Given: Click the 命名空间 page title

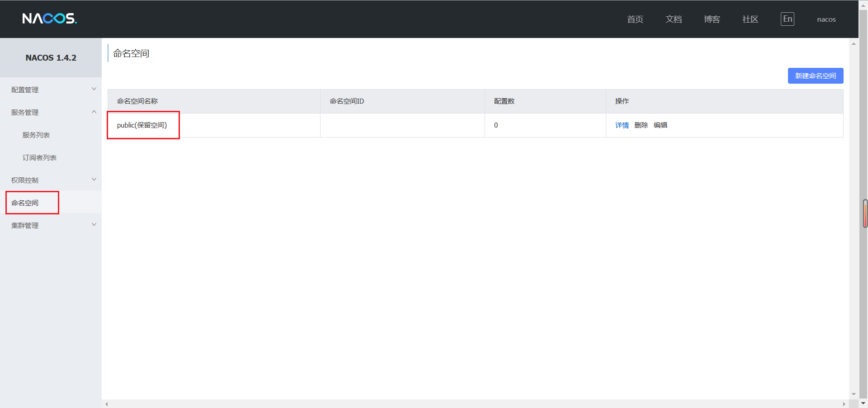Looking at the screenshot, I should click(131, 53).
